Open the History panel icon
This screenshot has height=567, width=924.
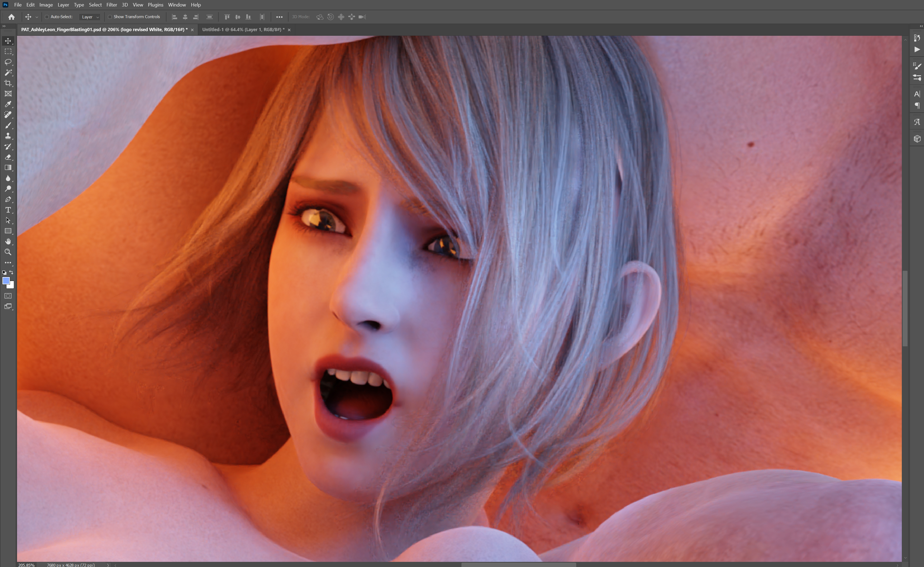click(917, 38)
